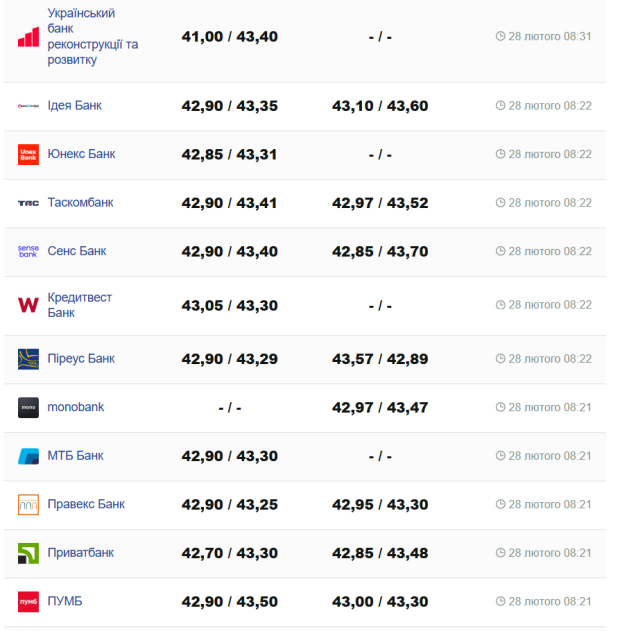This screenshot has width=620, height=631.
Task: Click the МТБ Банк blue logo
Action: pos(28,456)
